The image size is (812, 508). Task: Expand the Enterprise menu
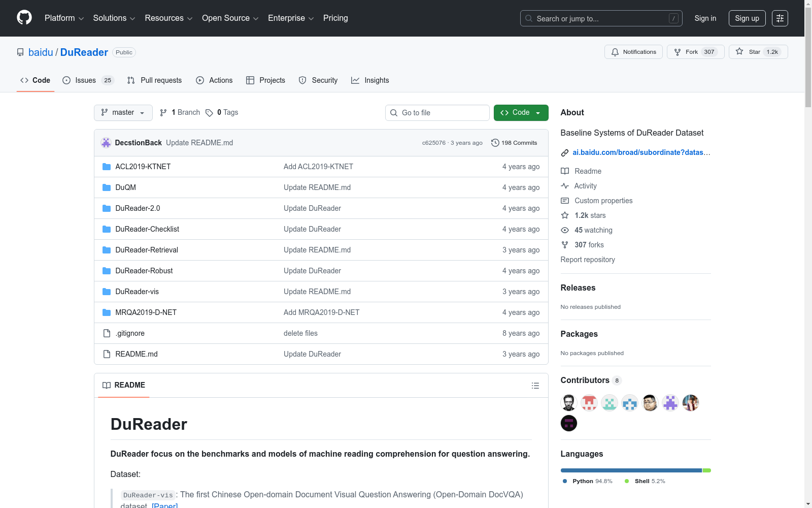coord(291,18)
